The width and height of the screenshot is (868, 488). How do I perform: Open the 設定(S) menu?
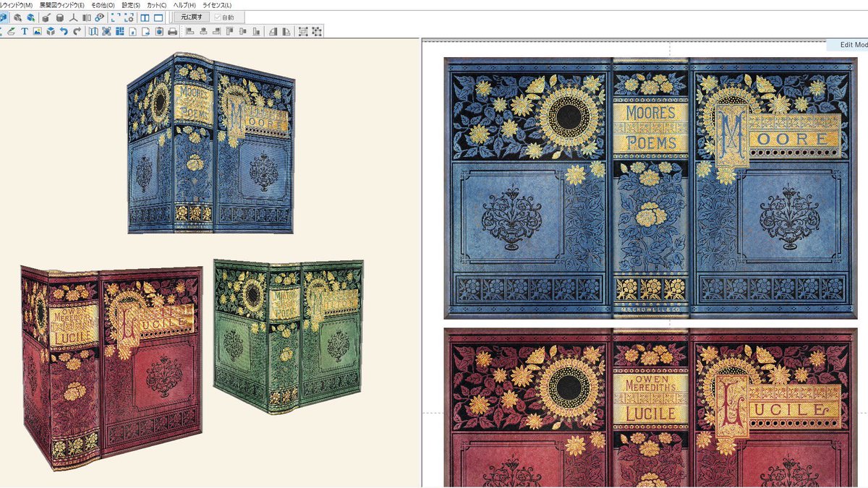pos(131,5)
